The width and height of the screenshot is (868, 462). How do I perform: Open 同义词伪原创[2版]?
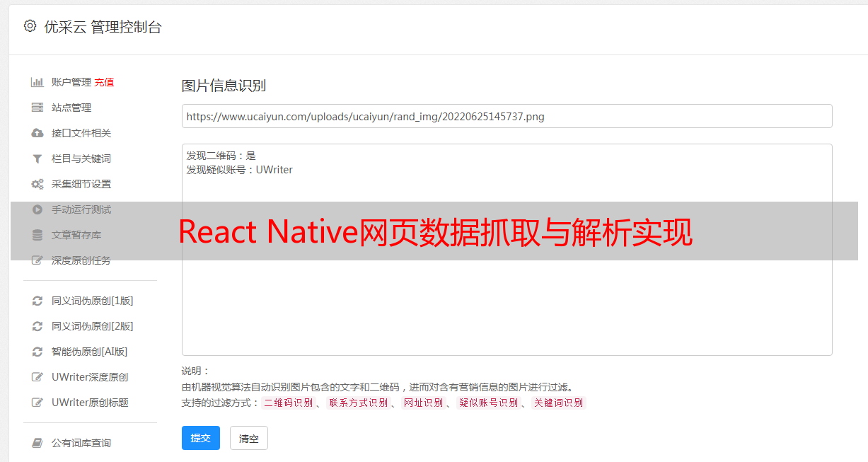coord(92,326)
